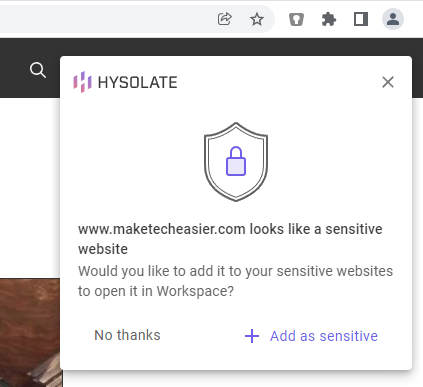The width and height of the screenshot is (423, 387).
Task: Open the Bitwarden shield extension icon
Action: point(296,19)
